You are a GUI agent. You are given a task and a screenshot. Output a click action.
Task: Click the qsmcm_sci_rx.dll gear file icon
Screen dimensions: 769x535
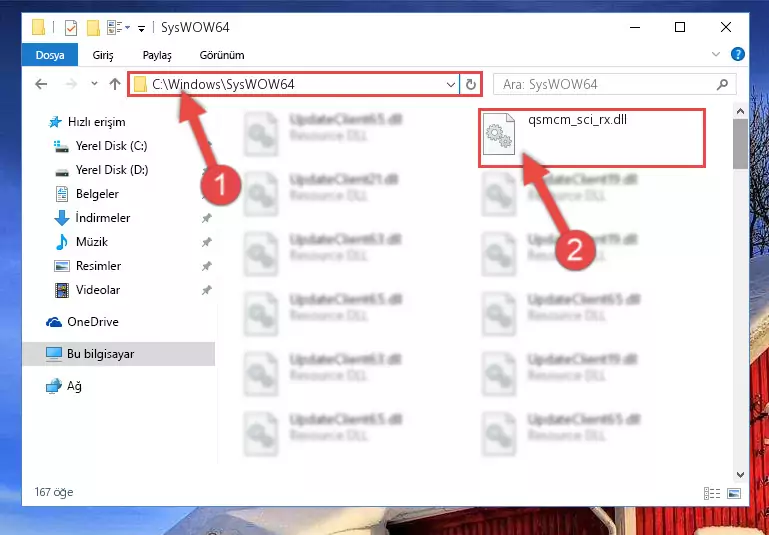tap(499, 133)
